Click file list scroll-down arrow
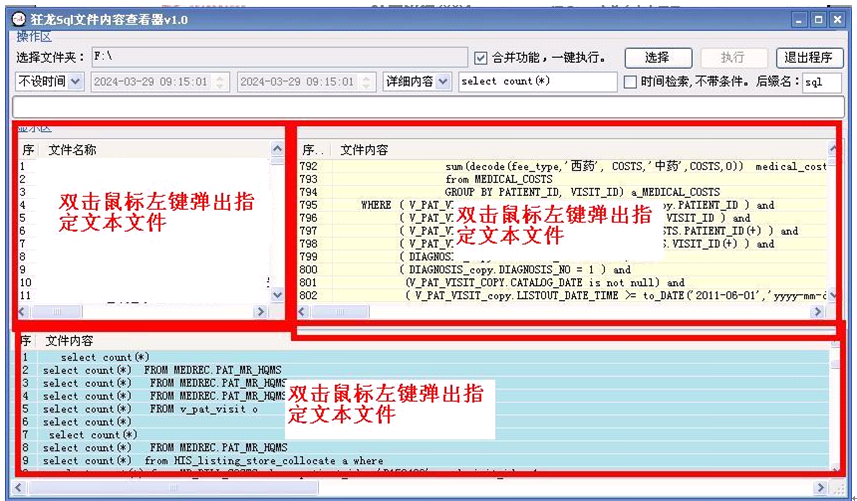This screenshot has width=857, height=501. pos(278,295)
